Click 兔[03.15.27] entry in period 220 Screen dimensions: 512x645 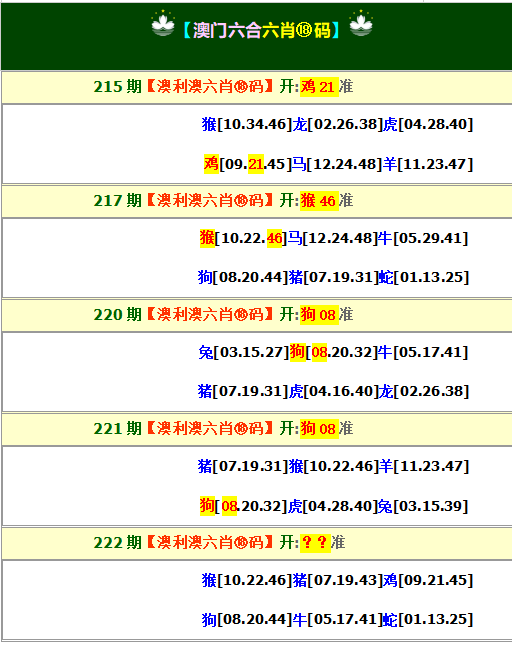(244, 352)
